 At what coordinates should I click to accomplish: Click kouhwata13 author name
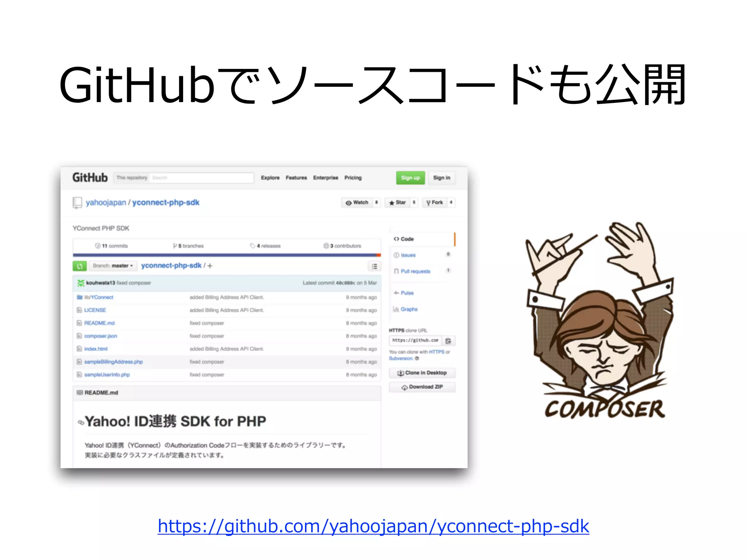[101, 283]
